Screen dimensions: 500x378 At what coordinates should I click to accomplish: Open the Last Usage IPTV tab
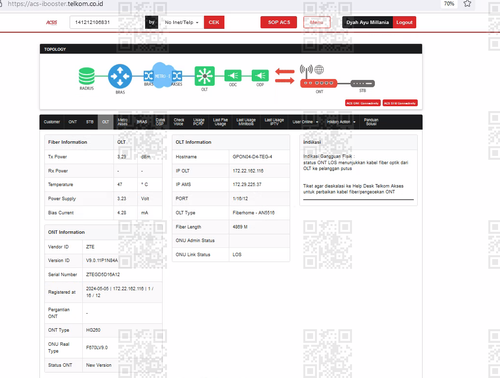(274, 122)
